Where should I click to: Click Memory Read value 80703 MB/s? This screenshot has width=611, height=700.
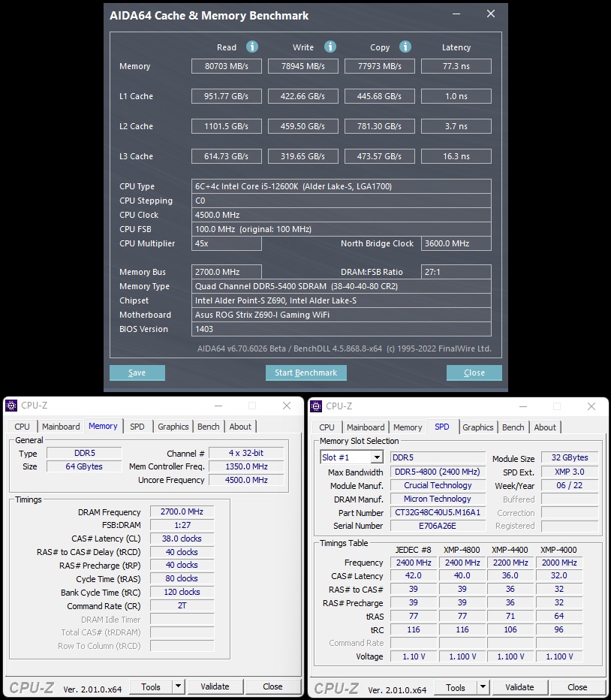(x=227, y=66)
